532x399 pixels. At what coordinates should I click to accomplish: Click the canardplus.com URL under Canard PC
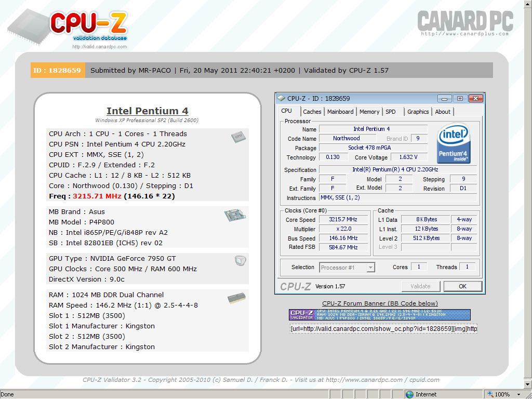465,34
